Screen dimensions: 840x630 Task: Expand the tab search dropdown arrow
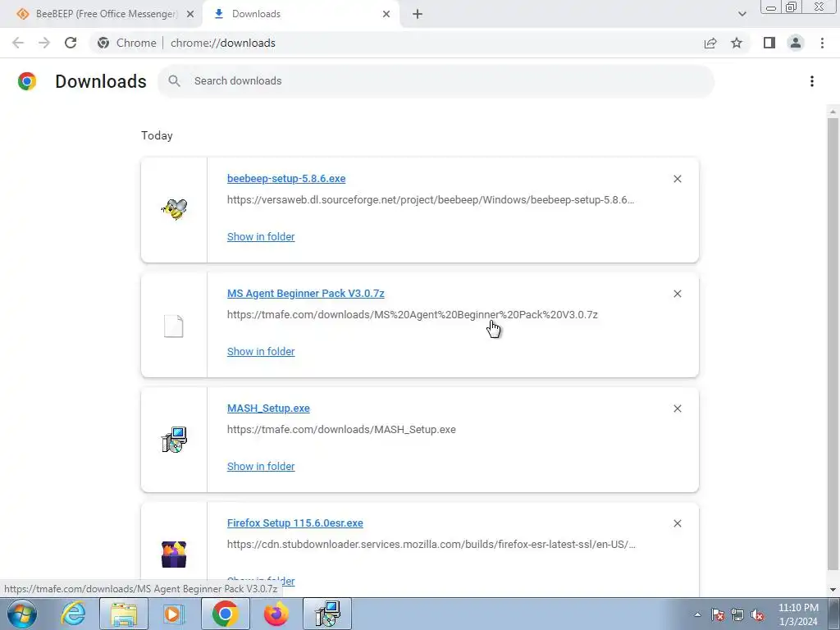pyautogui.click(x=742, y=14)
